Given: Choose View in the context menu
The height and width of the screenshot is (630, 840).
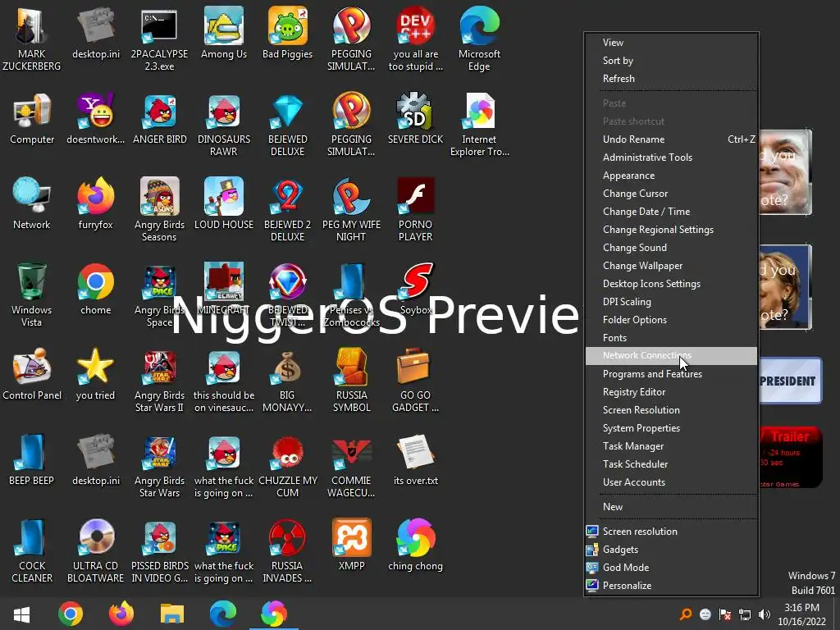Looking at the screenshot, I should 671,43.
